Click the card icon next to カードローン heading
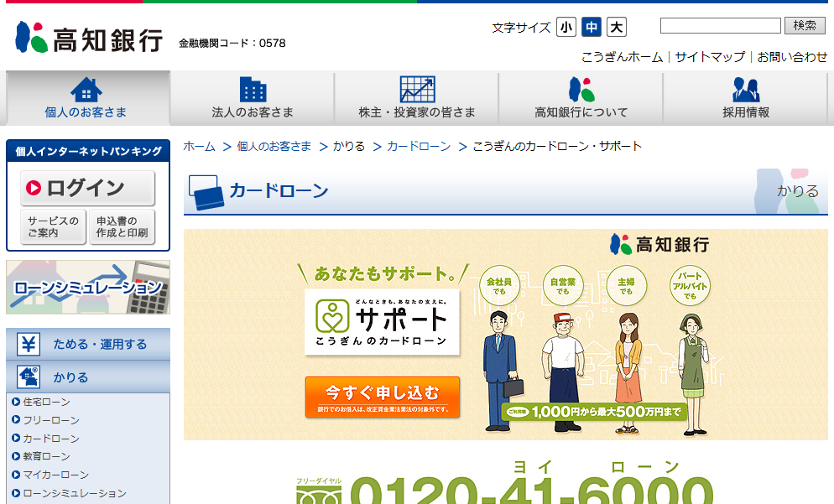Screen dimensions: 834x504 206,192
